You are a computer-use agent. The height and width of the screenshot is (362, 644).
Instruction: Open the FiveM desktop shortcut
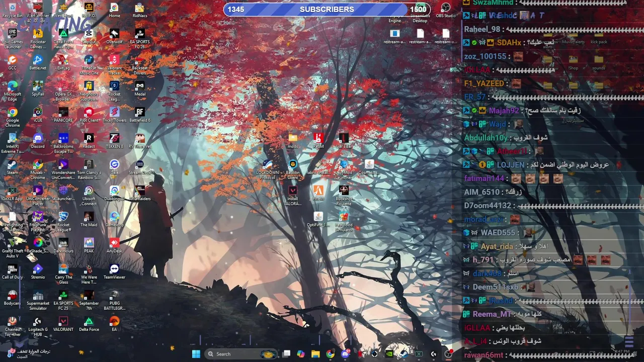coord(318,194)
